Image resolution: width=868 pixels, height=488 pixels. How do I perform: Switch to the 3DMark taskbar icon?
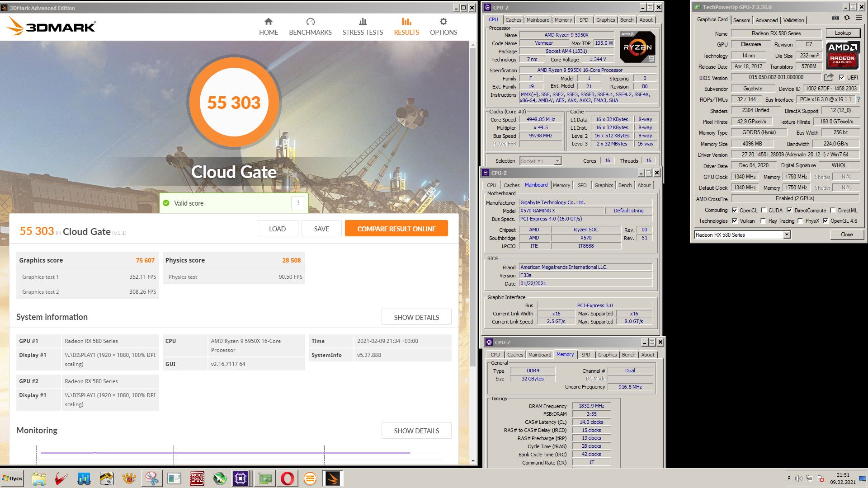coord(333,479)
